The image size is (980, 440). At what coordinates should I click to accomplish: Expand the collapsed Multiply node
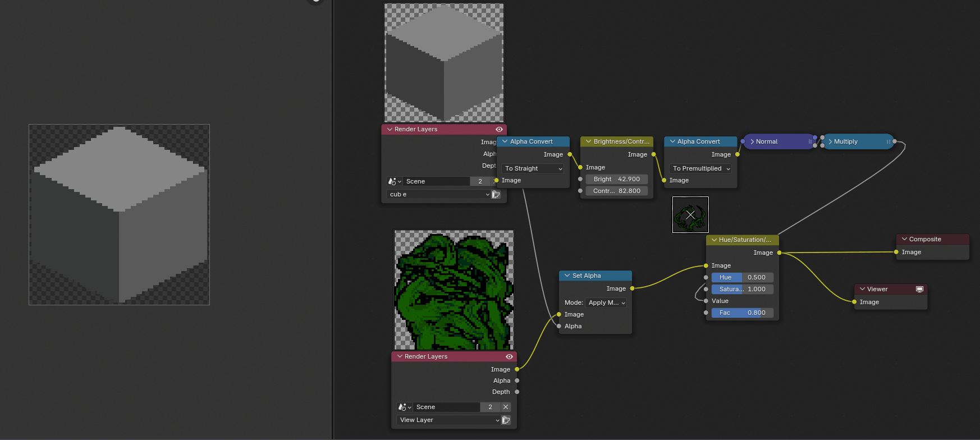(830, 142)
